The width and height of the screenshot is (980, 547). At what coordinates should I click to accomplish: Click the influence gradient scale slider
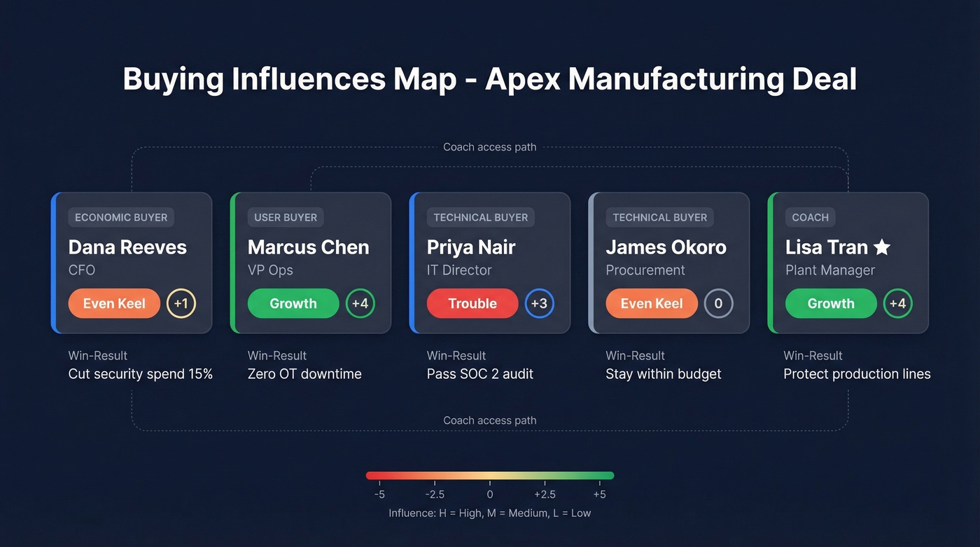point(489,474)
